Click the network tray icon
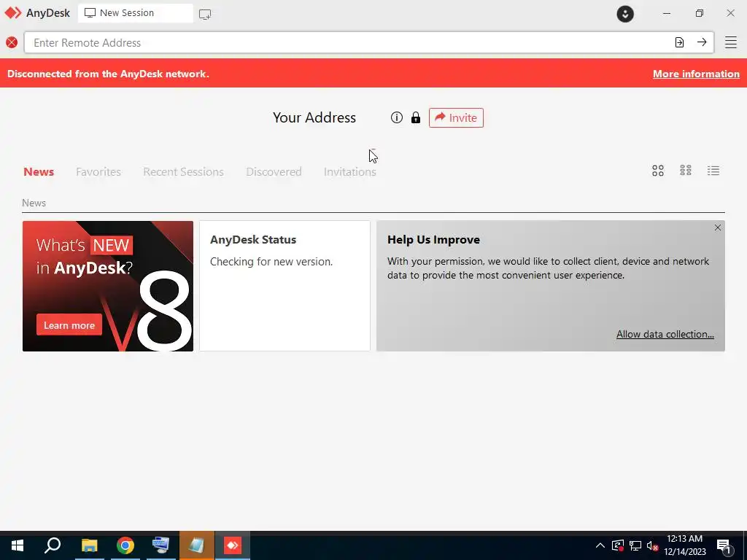This screenshot has width=747, height=560. (635, 545)
